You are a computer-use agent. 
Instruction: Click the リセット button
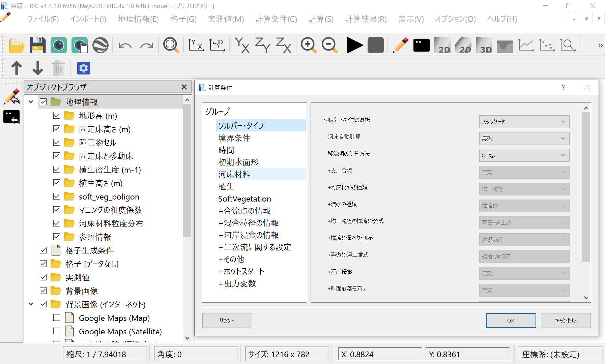[x=227, y=321]
